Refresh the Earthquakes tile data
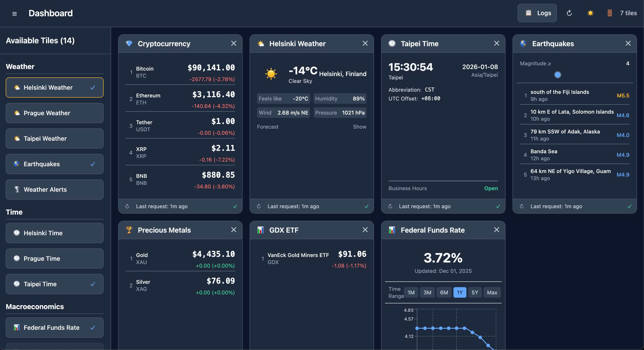The image size is (644, 350). 522,206
